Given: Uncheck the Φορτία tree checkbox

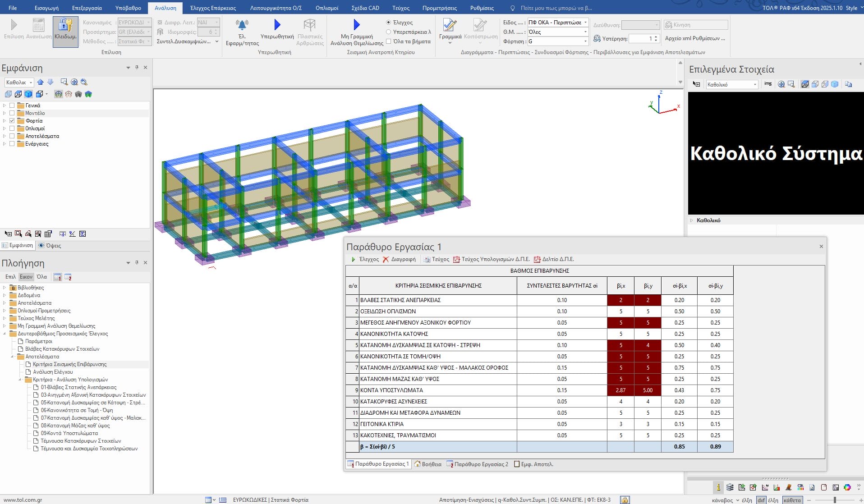Looking at the screenshot, I should [12, 121].
